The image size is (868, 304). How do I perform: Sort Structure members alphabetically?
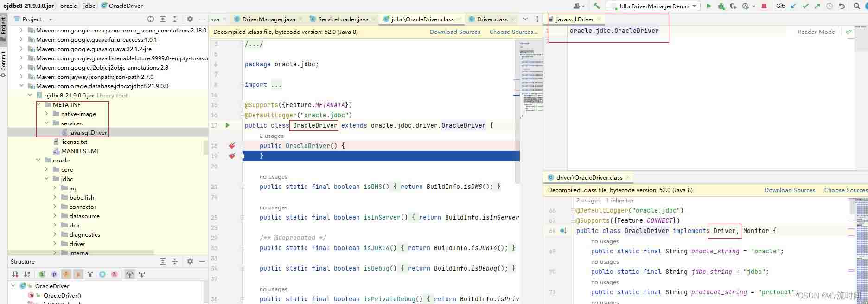coord(27,274)
